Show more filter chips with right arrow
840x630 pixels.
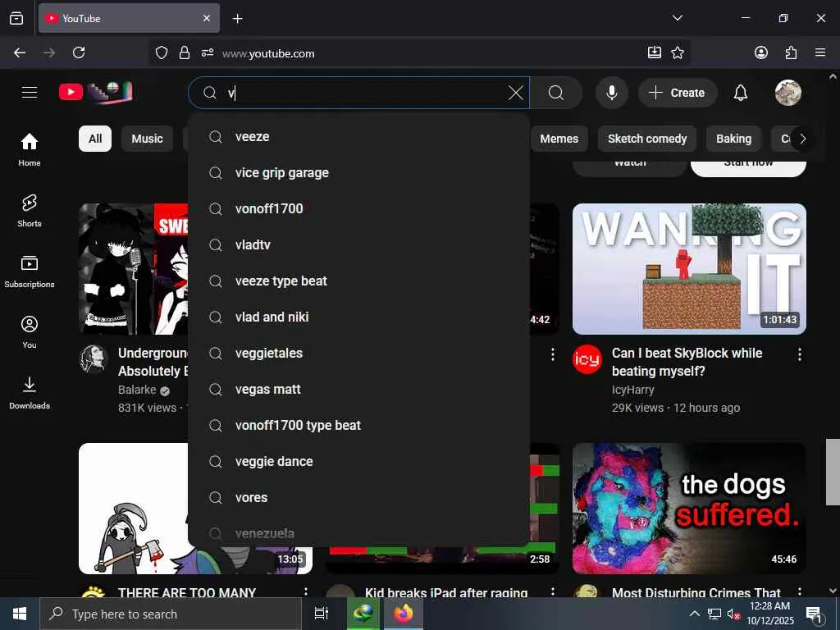click(x=802, y=139)
